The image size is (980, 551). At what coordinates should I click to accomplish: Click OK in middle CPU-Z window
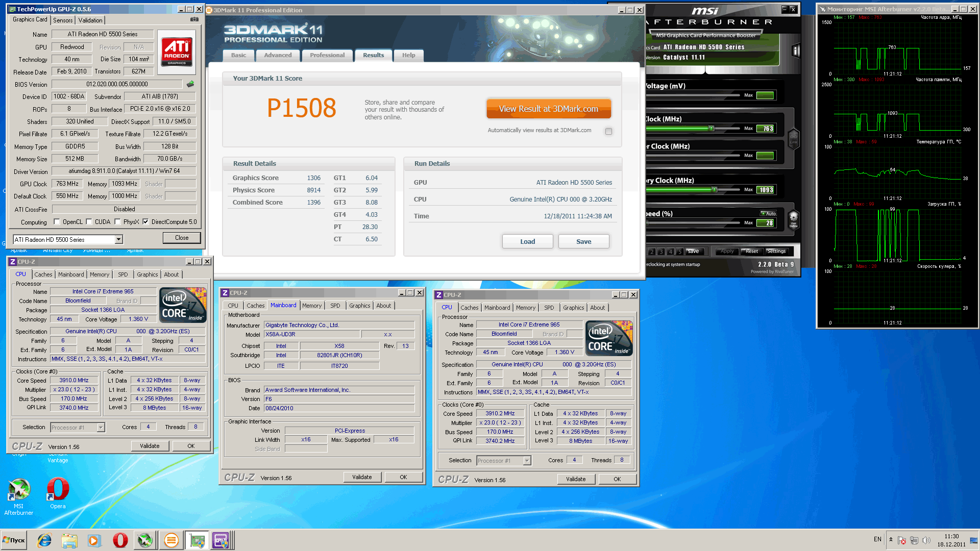[403, 477]
